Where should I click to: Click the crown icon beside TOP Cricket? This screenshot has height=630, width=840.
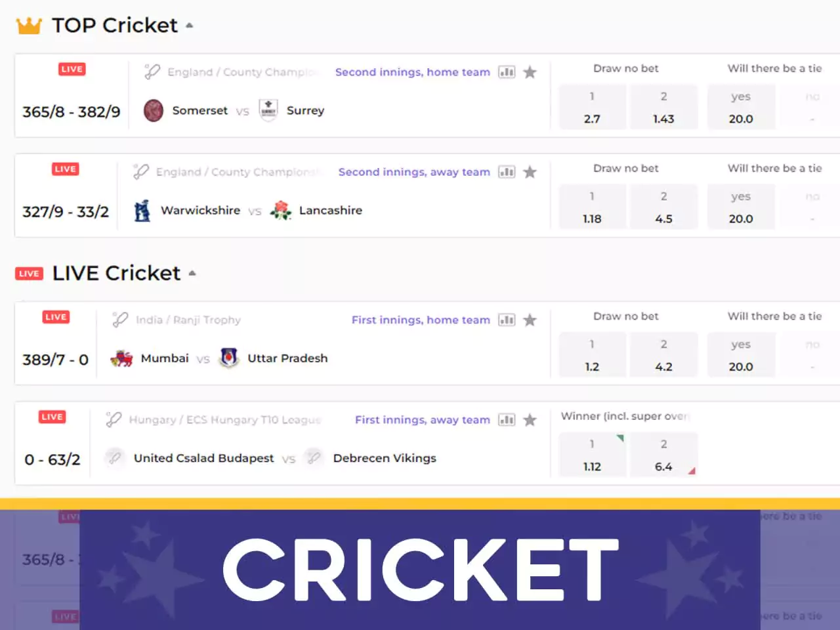tap(28, 25)
